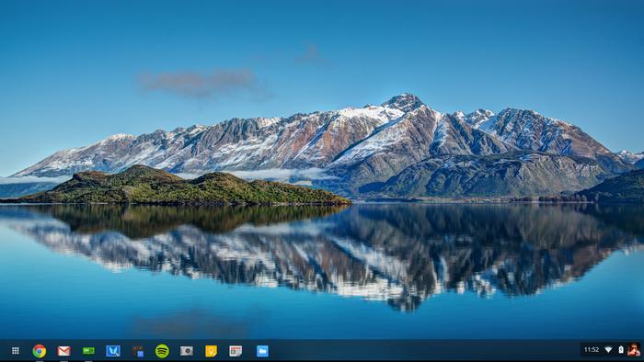Open the multicolored squares app icon
Screen dimensions: 644x362
point(138,351)
